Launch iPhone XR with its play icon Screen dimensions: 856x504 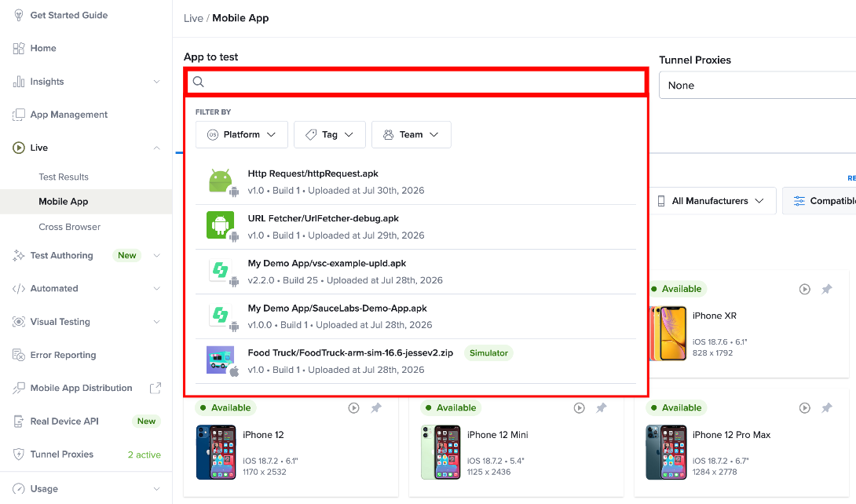[x=805, y=289]
